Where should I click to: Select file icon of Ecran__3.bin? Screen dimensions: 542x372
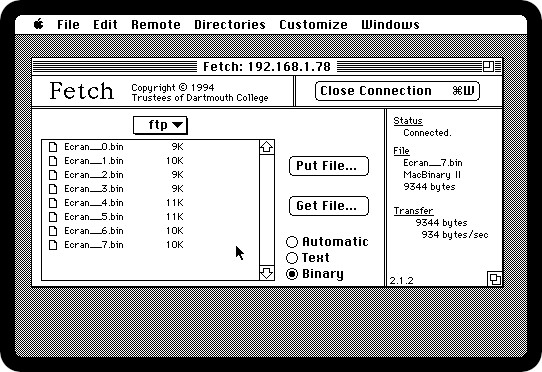pyautogui.click(x=53, y=189)
